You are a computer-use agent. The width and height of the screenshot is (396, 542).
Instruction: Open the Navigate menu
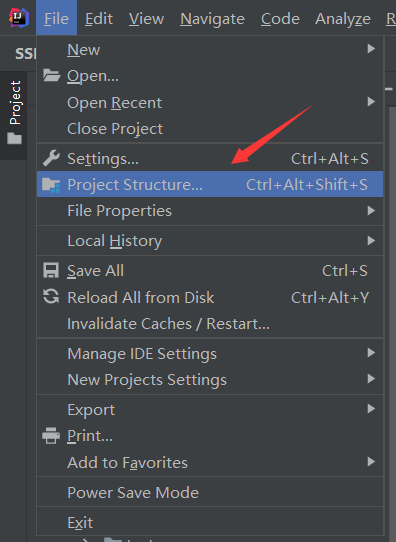(x=212, y=18)
